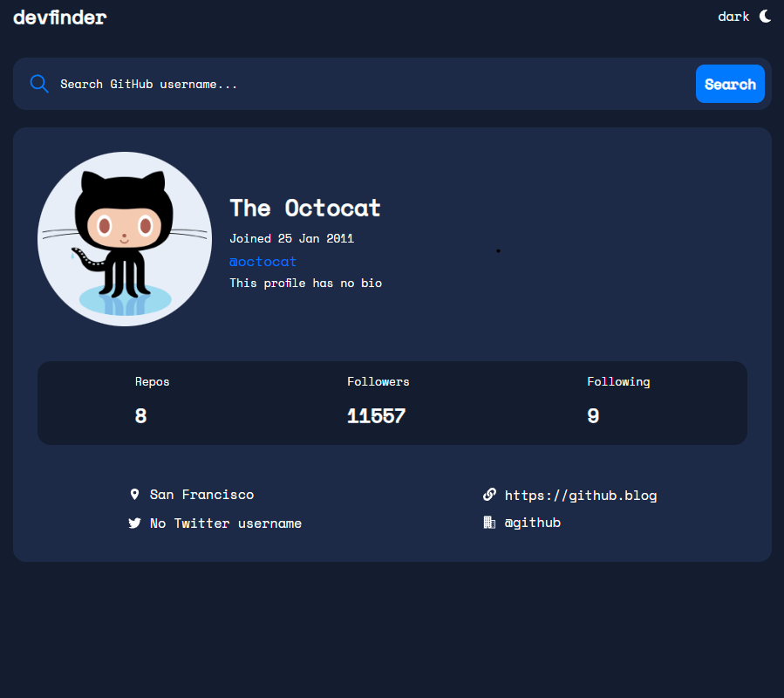Click the followers count 11557
The height and width of the screenshot is (698, 784).
pos(377,416)
